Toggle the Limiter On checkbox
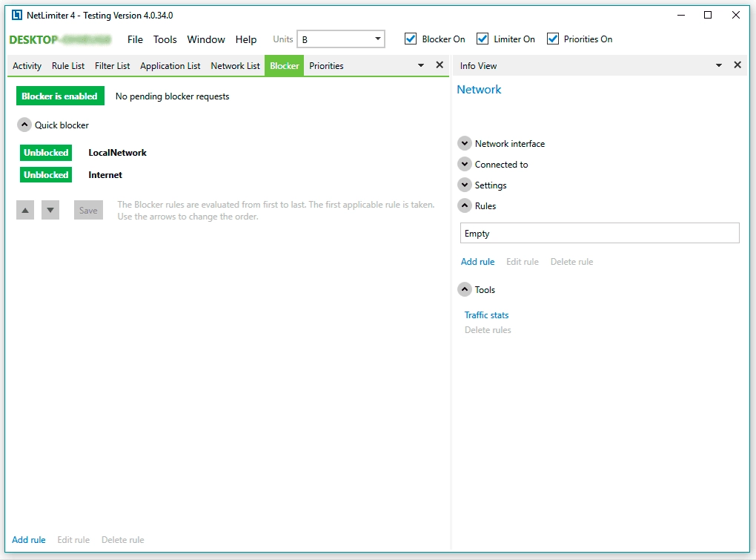Screen dimensions: 756x560 [x=483, y=39]
